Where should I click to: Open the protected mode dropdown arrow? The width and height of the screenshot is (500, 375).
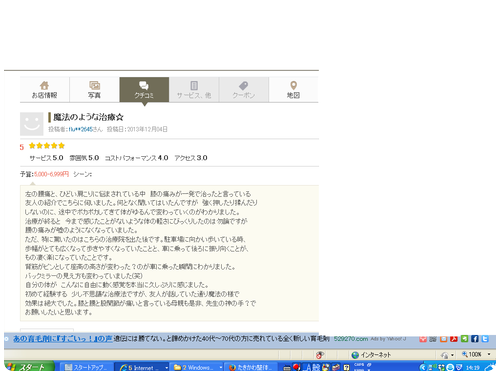(x=452, y=355)
